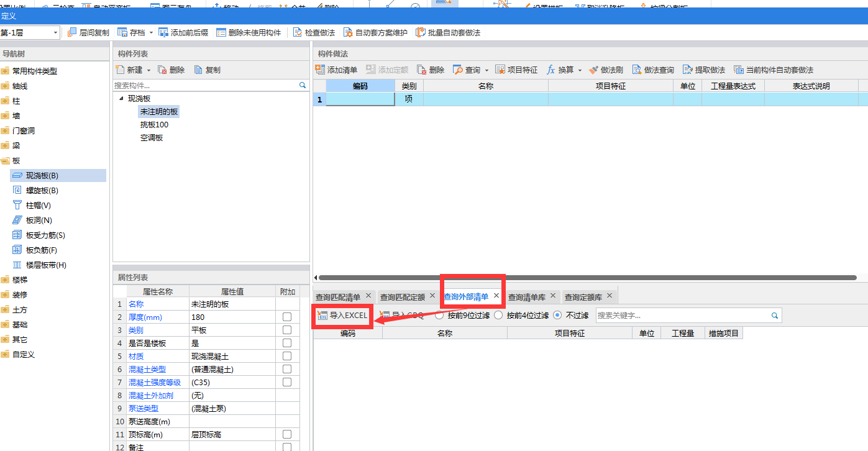The width and height of the screenshot is (868, 451).
Task: Toggle 附加 checkbox for 材质 row
Action: coord(287,356)
